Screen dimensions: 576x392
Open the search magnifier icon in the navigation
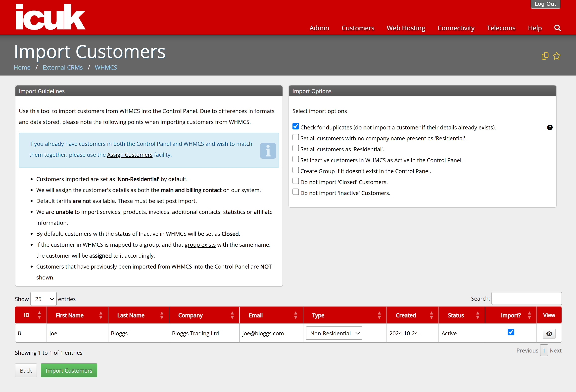[558, 28]
